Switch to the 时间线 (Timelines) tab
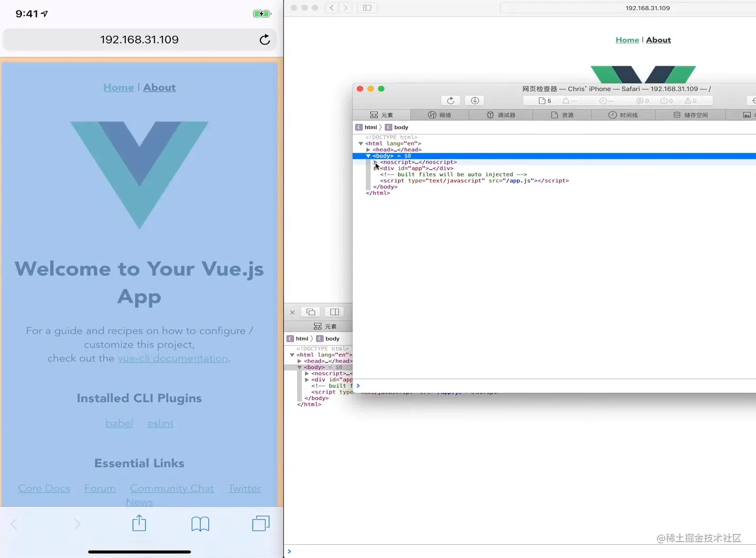Image resolution: width=756 pixels, height=558 pixels. tap(623, 115)
